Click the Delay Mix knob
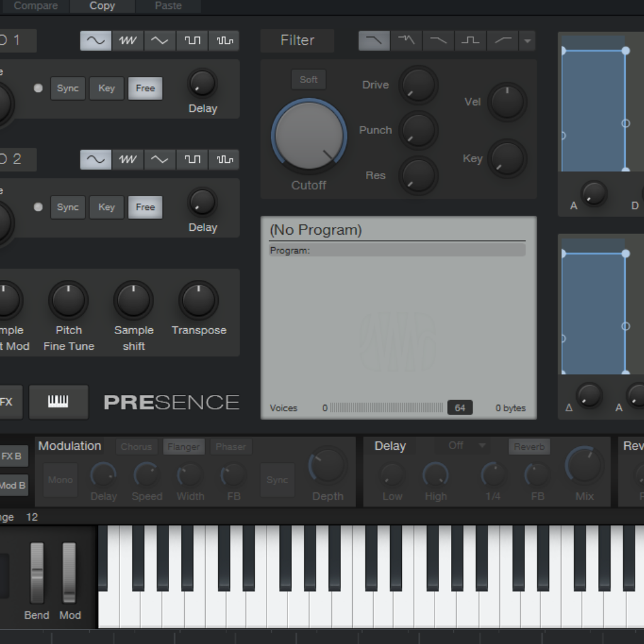The height and width of the screenshot is (644, 644). pos(584,466)
